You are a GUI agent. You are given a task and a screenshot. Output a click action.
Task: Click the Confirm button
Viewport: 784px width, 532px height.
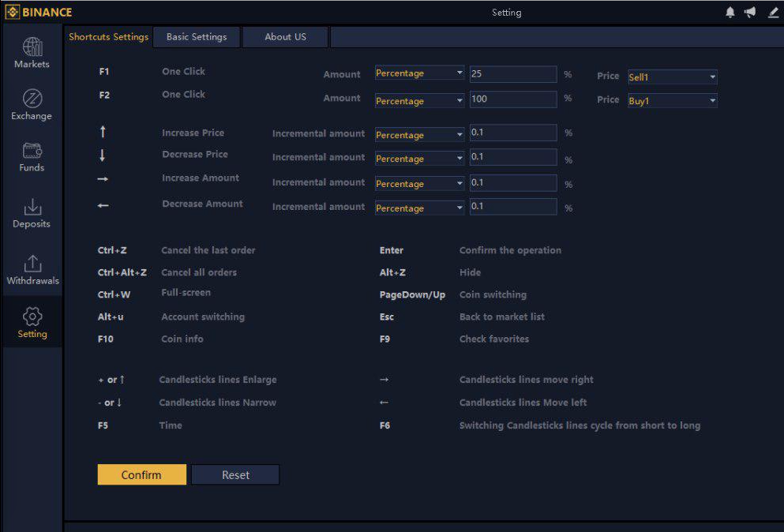[141, 474]
